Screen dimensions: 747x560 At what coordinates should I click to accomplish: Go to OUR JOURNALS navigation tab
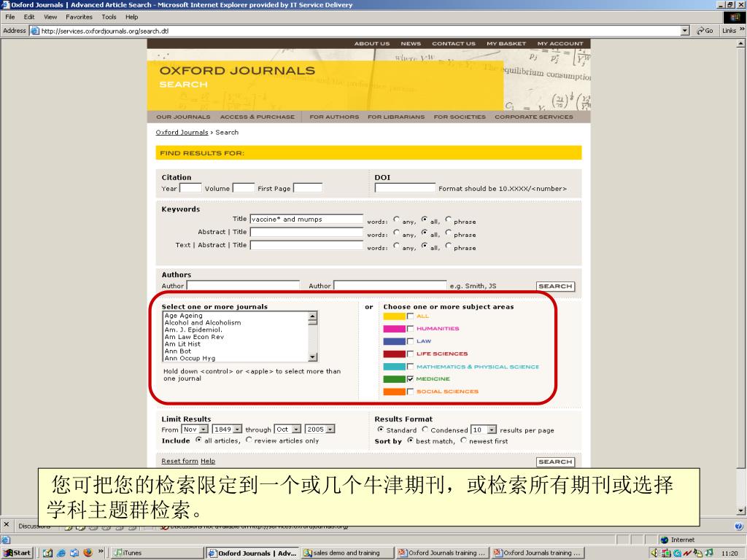point(183,117)
